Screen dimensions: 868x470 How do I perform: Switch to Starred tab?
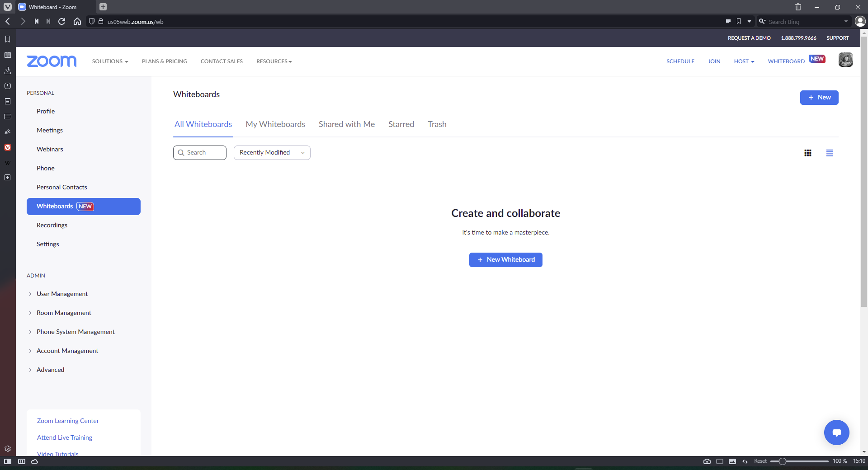401,124
